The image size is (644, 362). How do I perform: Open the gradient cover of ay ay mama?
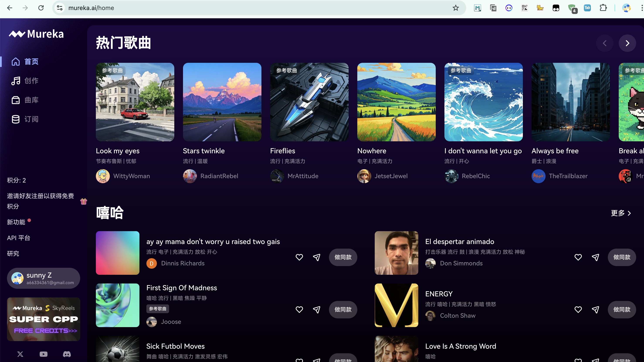coord(117,253)
